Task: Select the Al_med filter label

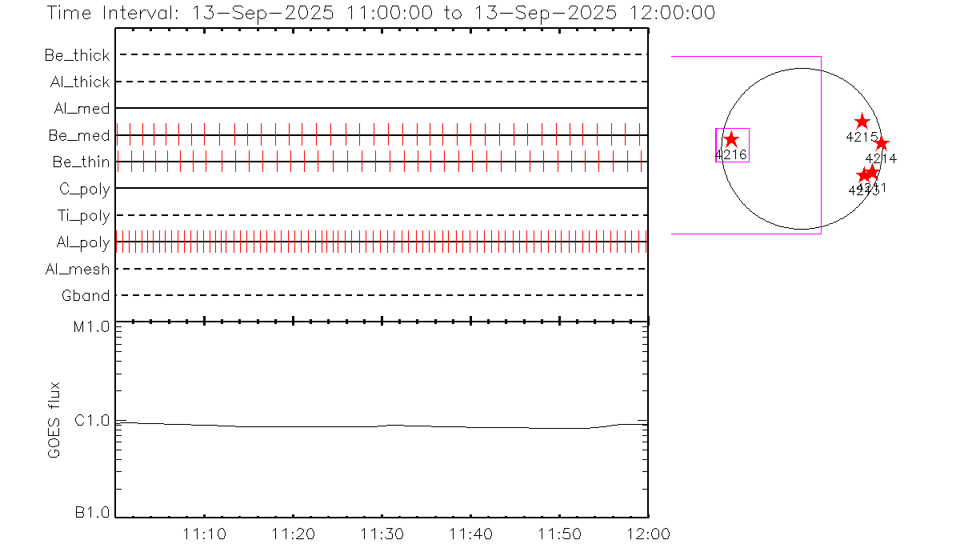Action: 82,109
